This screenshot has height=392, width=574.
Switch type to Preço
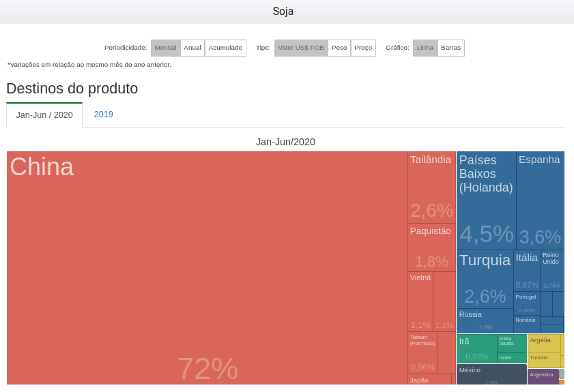(363, 48)
